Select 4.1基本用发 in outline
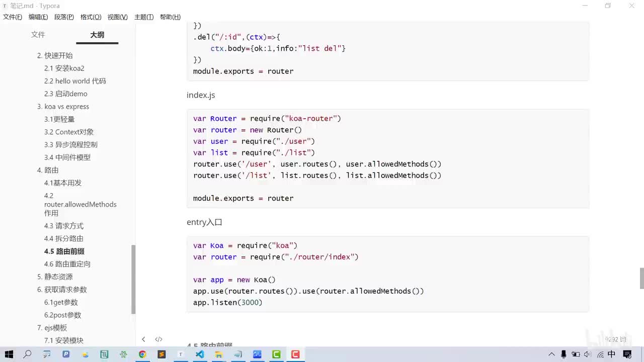The image size is (644, 362). pyautogui.click(x=63, y=183)
